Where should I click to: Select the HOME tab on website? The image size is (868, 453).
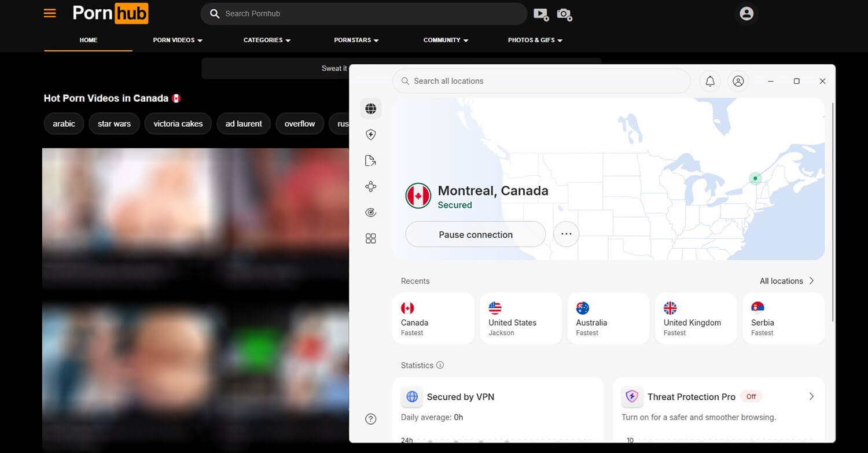89,40
